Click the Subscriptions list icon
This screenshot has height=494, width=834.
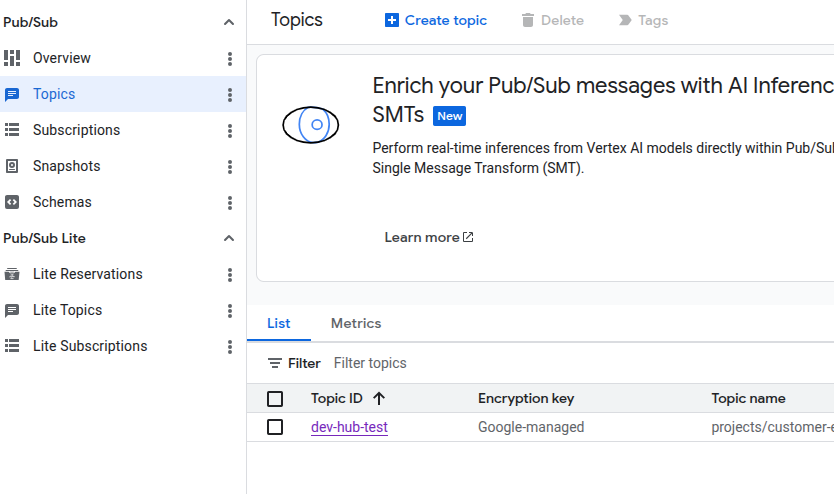pos(12,130)
